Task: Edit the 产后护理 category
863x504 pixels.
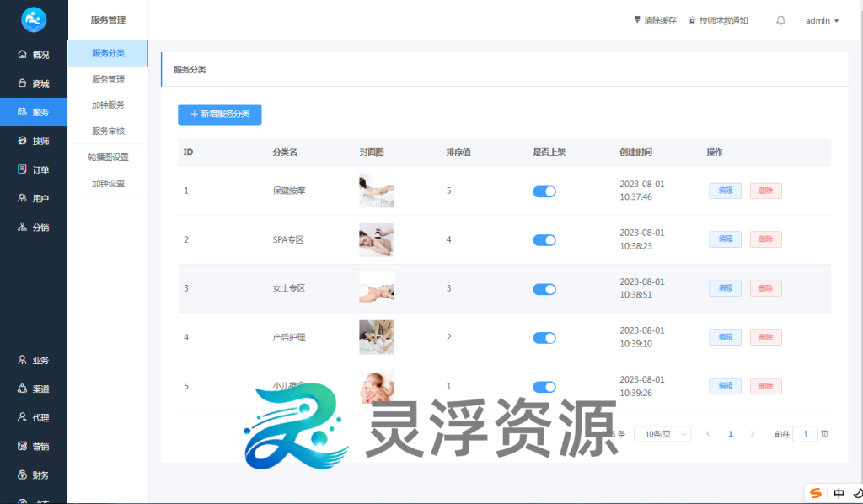Action: [725, 337]
